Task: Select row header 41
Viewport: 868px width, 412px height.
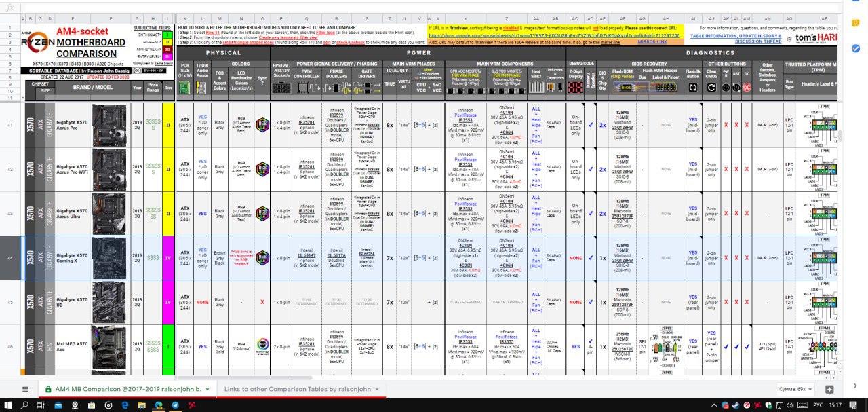Action: click(10, 125)
